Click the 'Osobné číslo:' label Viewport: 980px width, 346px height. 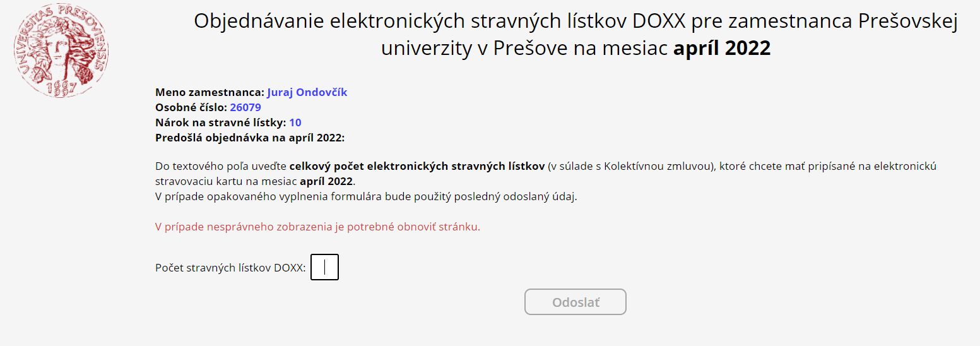191,107
